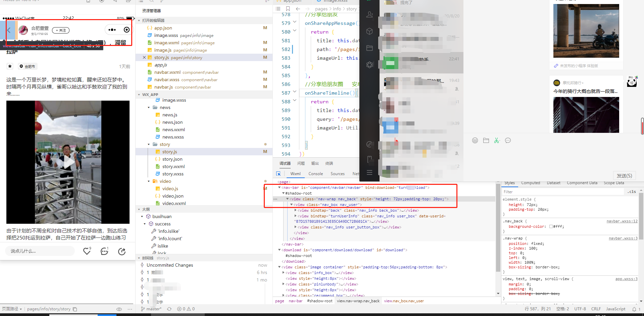Click the git sync icon next to master
Image resolution: width=644 pixels, height=316 pixels.
[169, 309]
